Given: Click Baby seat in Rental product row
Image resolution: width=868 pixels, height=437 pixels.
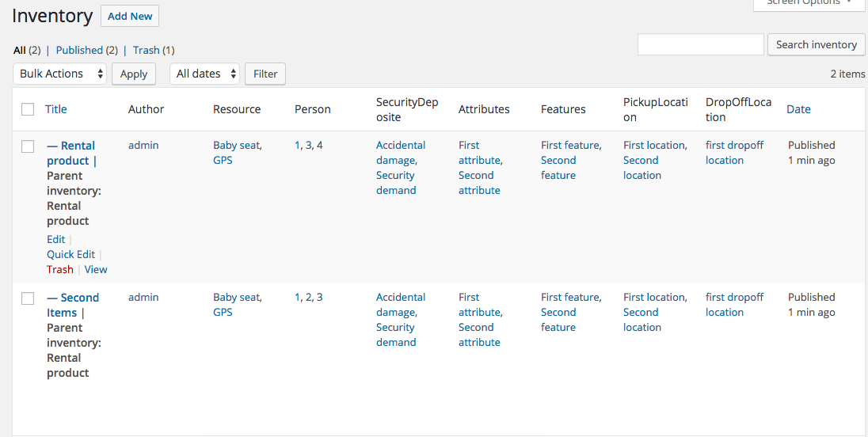Looking at the screenshot, I should coord(236,146).
